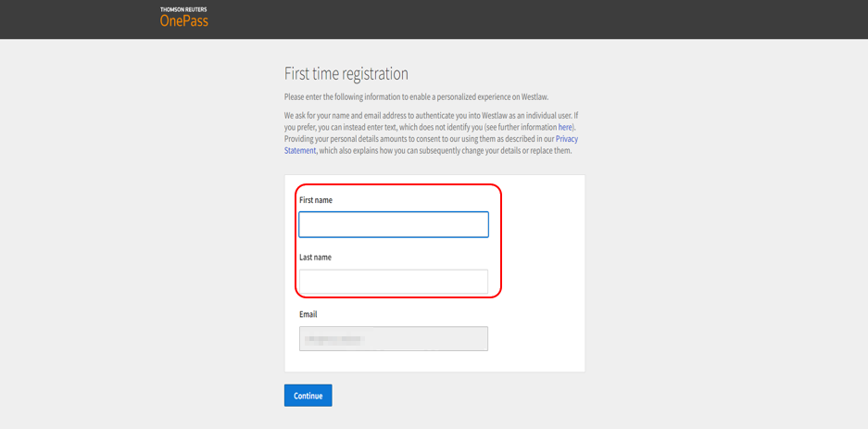Screen dimensions: 868x429
Task: Click the blurred email address text
Action: (334, 340)
